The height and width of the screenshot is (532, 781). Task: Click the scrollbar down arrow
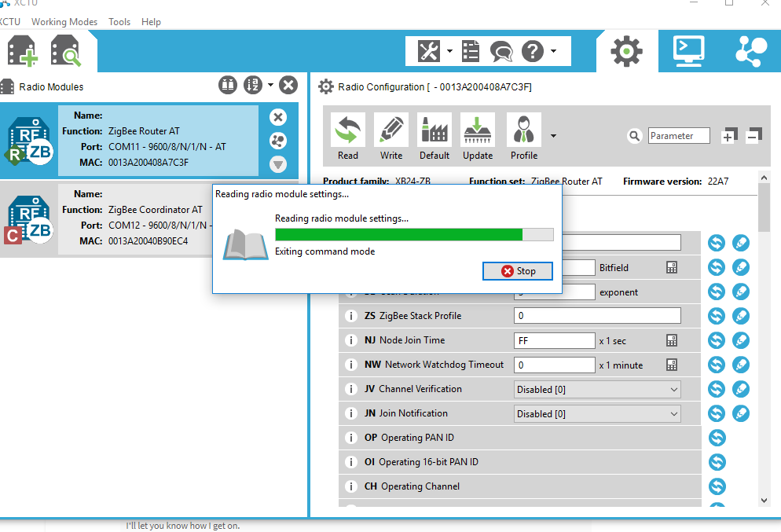pos(764,501)
